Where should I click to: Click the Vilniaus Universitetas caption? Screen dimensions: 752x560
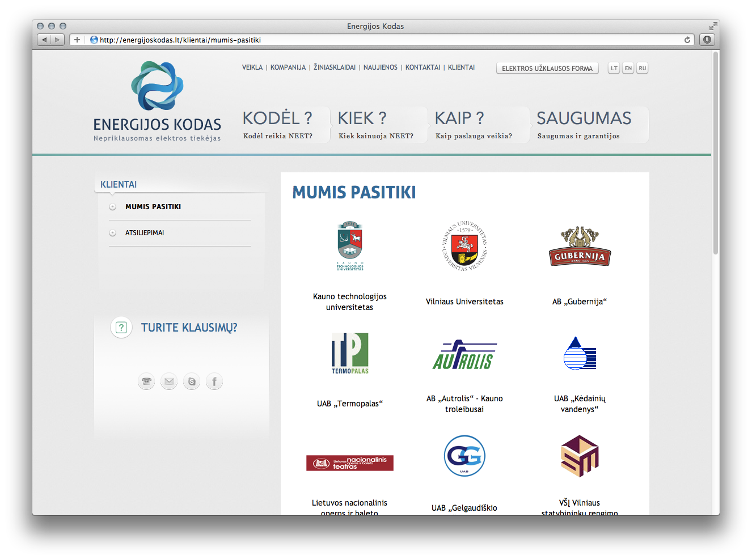click(x=464, y=302)
